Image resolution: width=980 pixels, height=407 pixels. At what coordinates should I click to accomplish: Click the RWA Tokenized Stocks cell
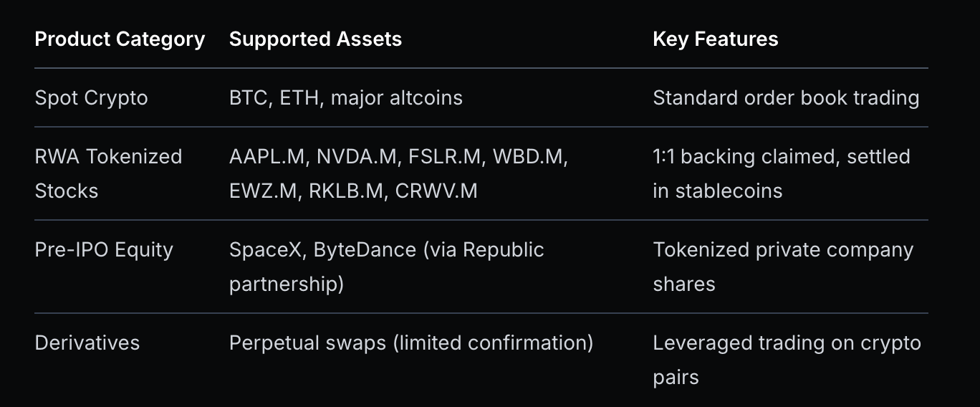pos(108,173)
